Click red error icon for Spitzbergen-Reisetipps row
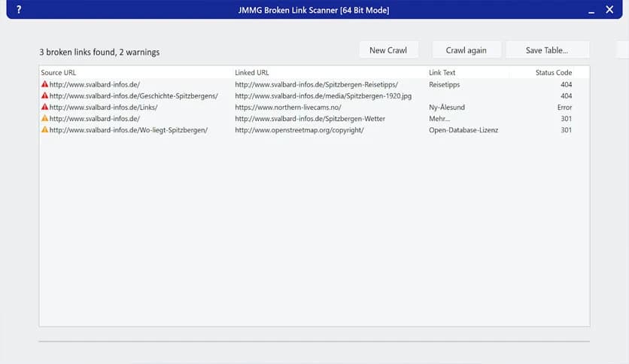The width and height of the screenshot is (629, 364). 44,84
